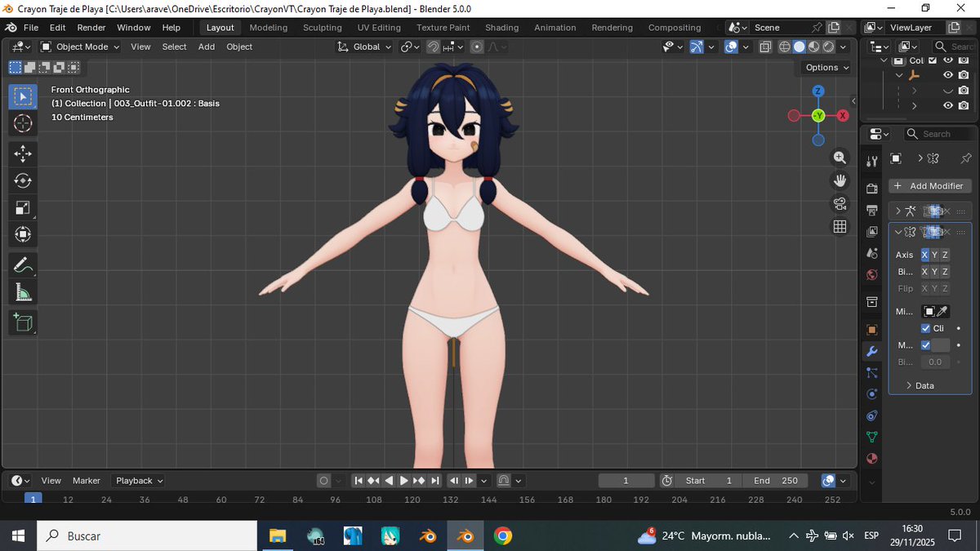Select the Measure tool

[23, 291]
